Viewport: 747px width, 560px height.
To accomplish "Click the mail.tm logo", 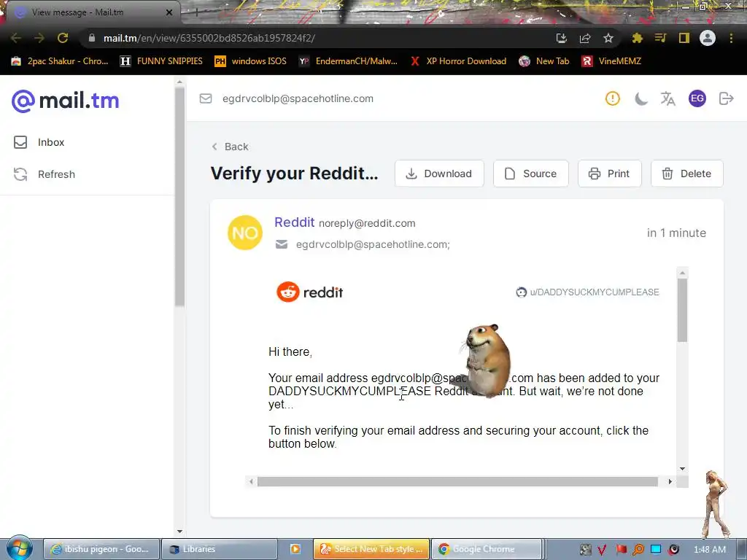I will coord(65,101).
